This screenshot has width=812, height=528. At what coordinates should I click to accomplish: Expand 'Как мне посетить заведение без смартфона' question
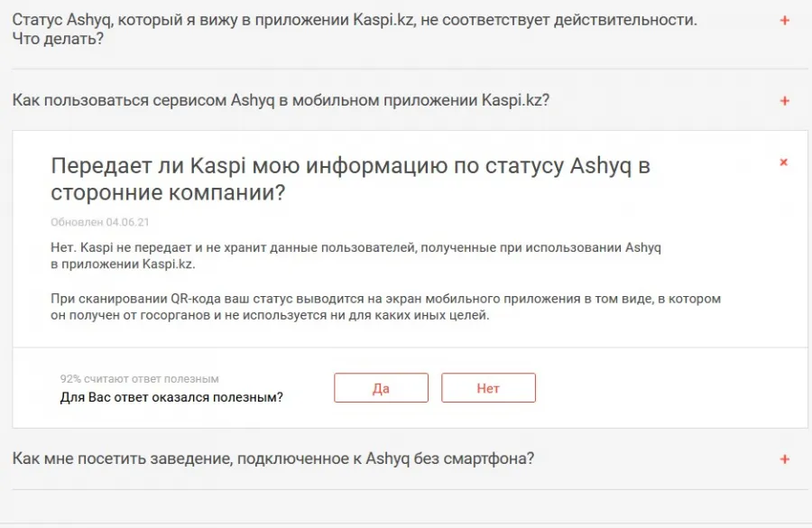click(x=272, y=459)
